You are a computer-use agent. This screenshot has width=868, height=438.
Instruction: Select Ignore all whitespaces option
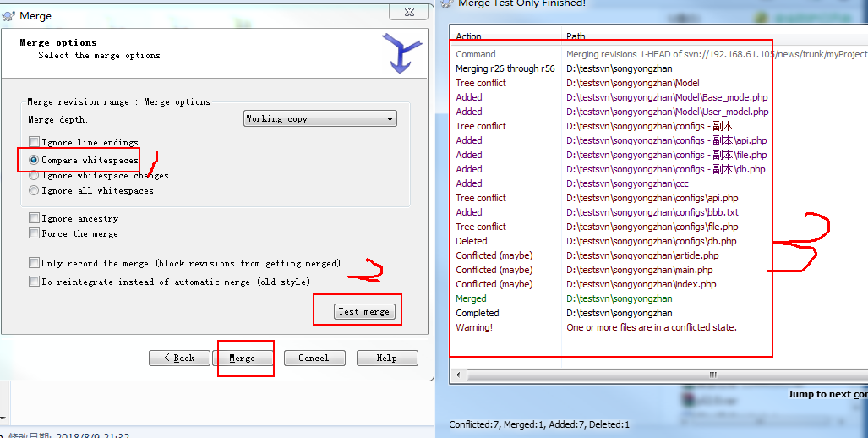click(34, 190)
